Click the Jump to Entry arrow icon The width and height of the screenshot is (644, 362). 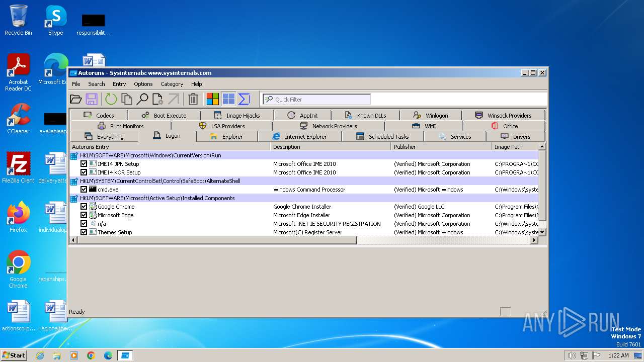pos(174,99)
